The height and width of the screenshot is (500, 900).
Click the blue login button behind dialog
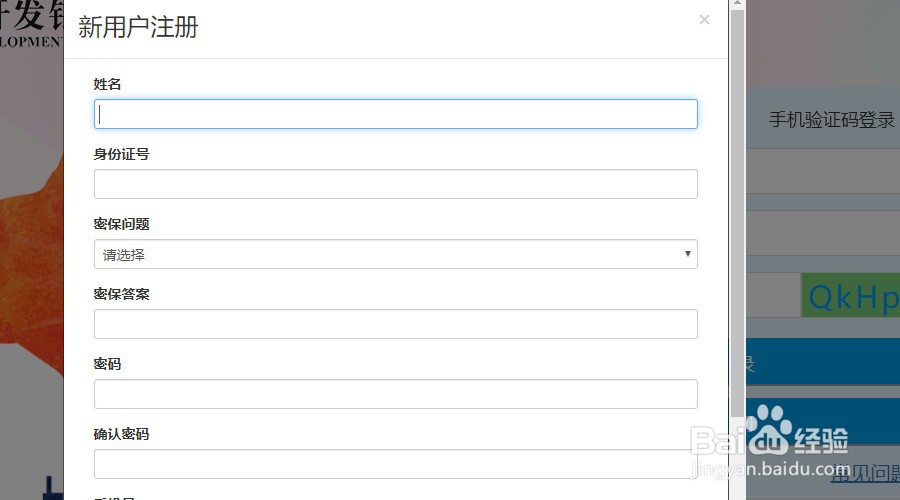pos(822,362)
